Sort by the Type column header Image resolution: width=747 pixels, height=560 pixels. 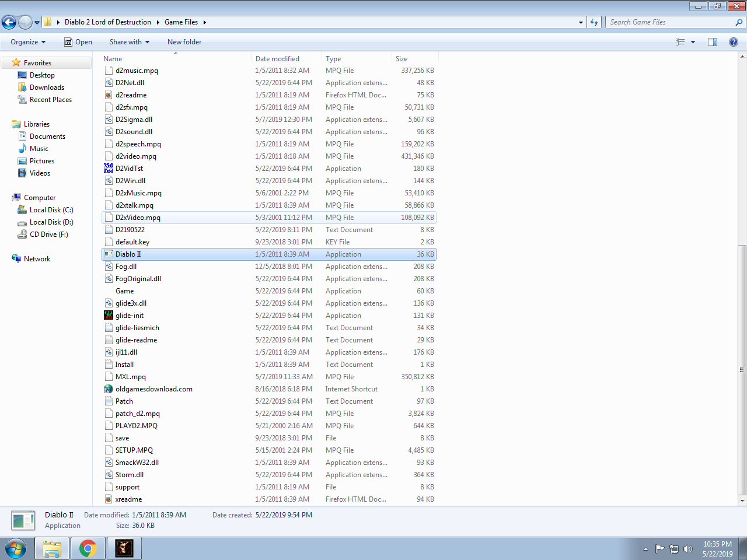pos(357,58)
